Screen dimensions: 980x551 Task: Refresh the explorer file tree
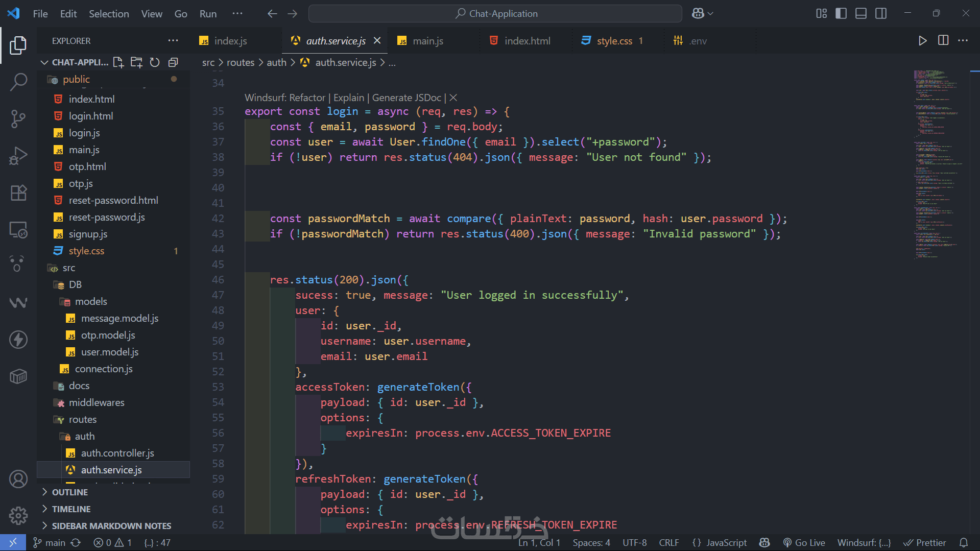155,62
